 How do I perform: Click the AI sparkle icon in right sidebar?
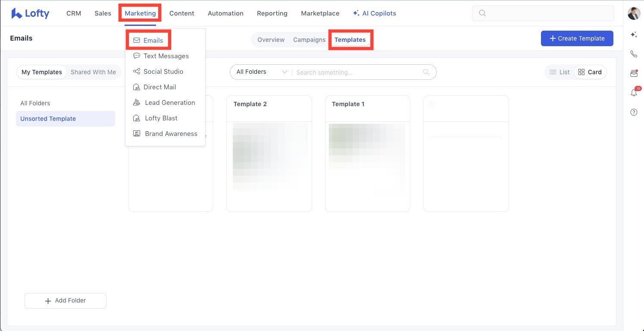[x=634, y=35]
